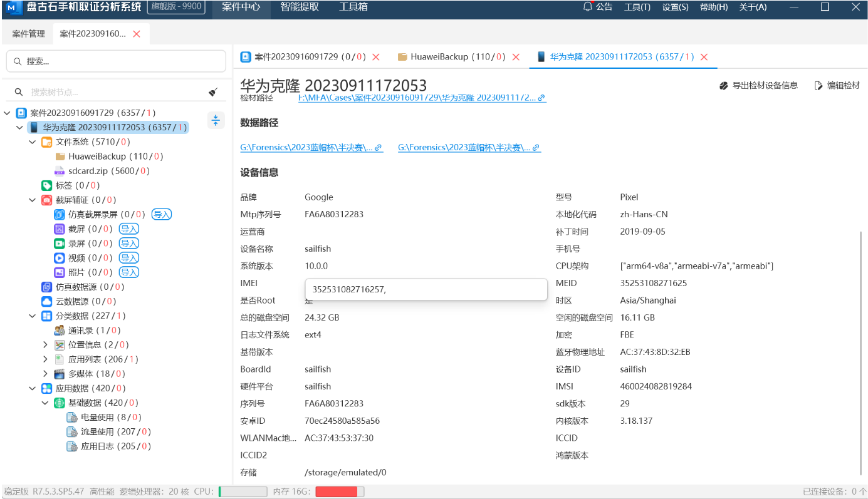Select the 文件系统 folder icon
868x499 pixels.
[46, 142]
